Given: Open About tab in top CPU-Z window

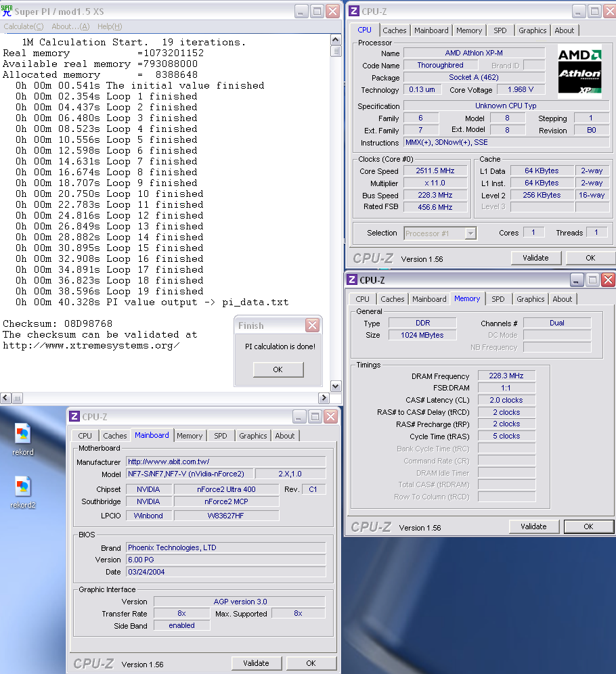Looking at the screenshot, I should click(564, 30).
